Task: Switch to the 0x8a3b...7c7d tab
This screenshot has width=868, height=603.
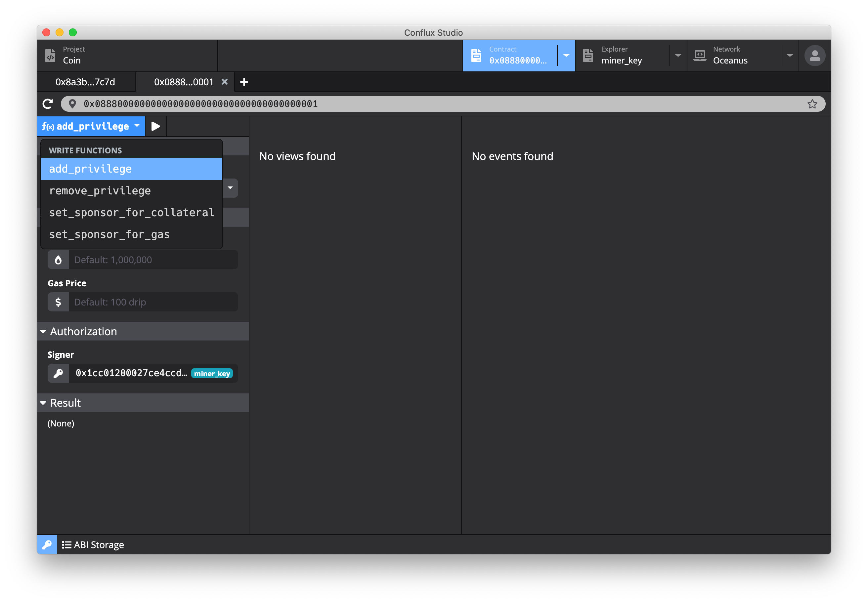Action: coord(85,82)
